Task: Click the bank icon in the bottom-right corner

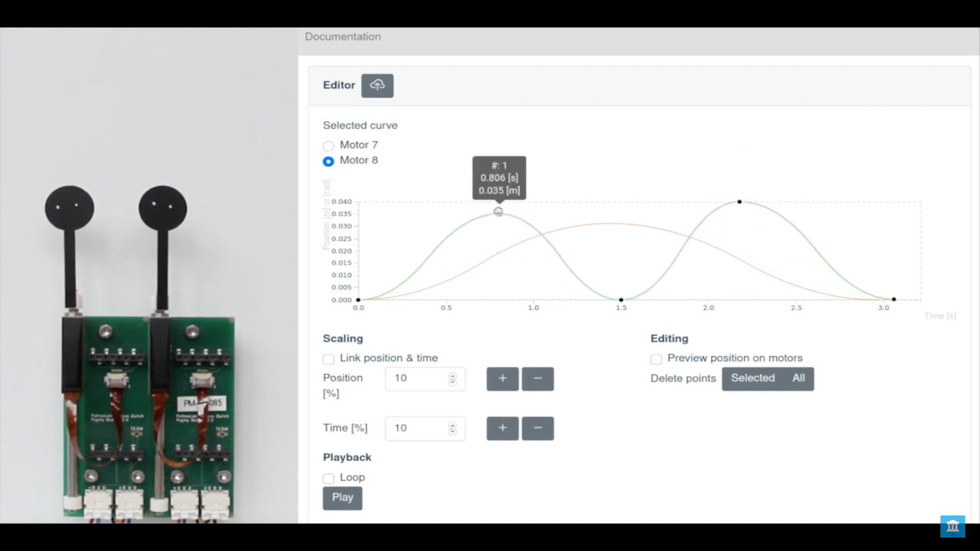Action: [x=952, y=526]
